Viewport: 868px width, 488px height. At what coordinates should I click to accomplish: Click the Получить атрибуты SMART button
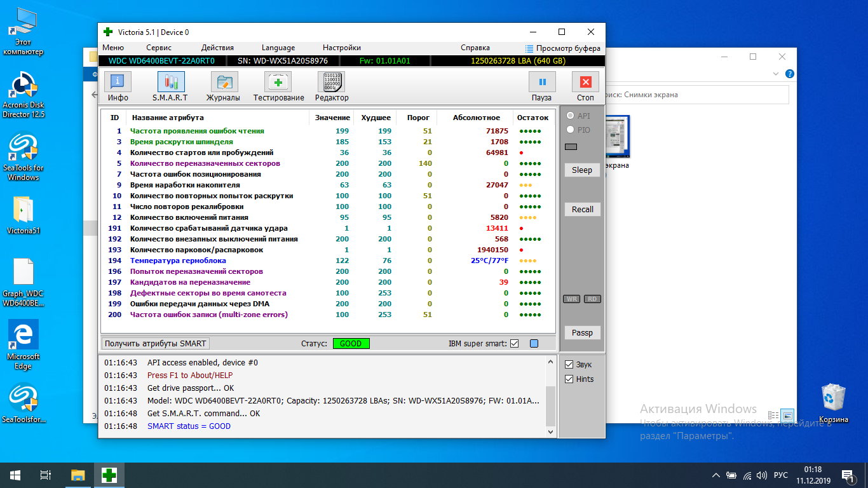[156, 344]
